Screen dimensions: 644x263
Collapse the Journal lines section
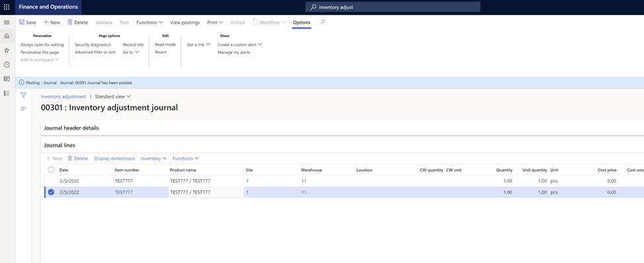click(59, 145)
